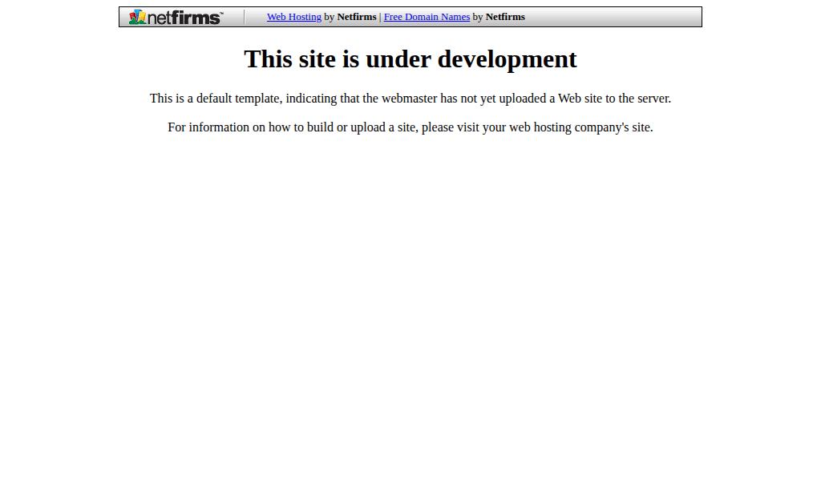Image resolution: width=821 pixels, height=504 pixels.
Task: Open the Web Hosting link
Action: 294,17
